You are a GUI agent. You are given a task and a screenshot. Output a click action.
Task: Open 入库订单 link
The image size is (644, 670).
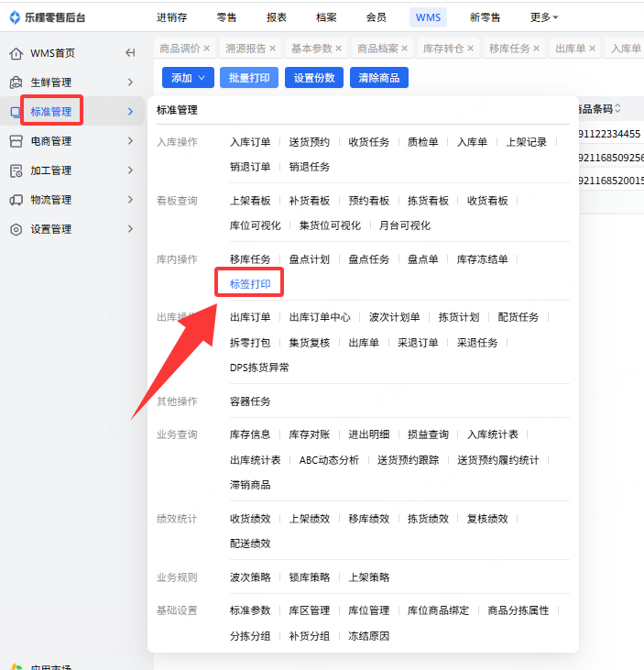point(250,142)
